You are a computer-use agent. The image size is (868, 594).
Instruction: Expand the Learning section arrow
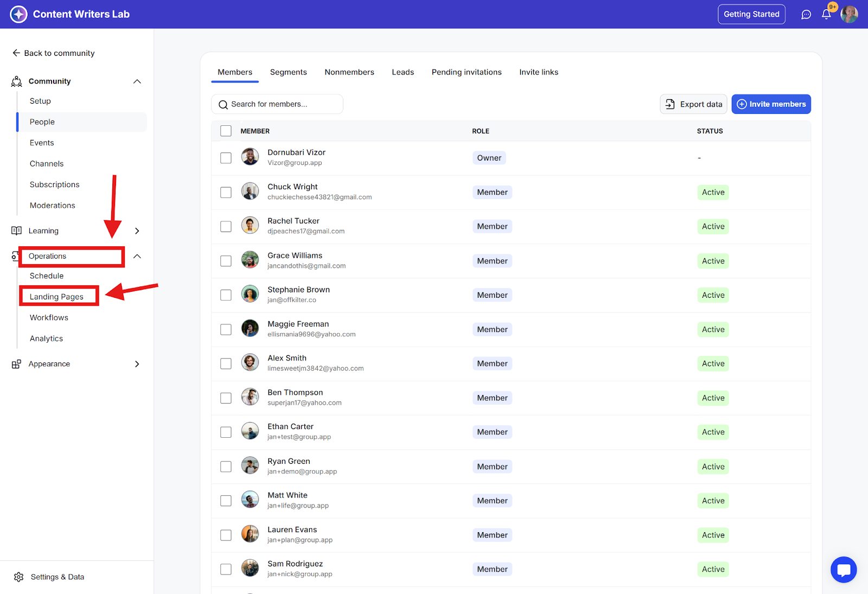click(x=137, y=231)
